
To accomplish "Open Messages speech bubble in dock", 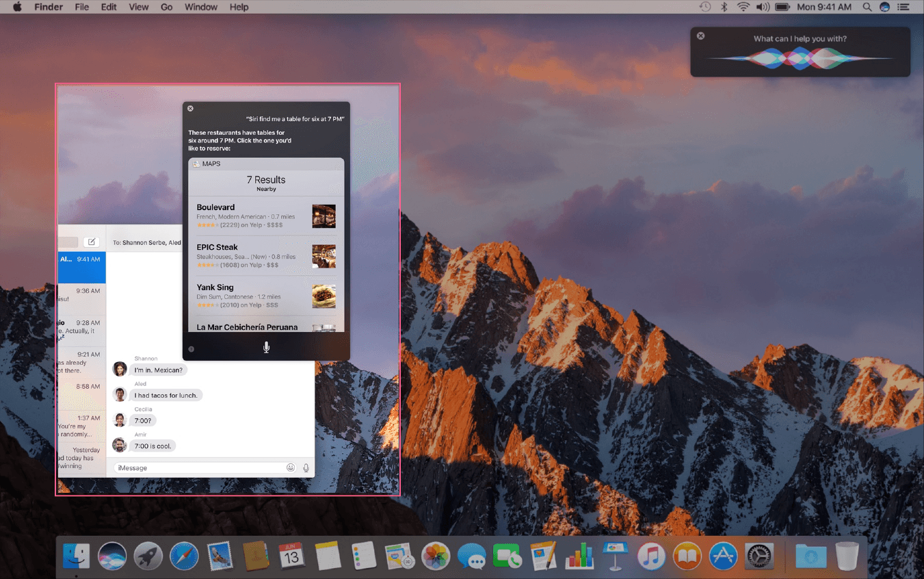I will pyautogui.click(x=471, y=556).
